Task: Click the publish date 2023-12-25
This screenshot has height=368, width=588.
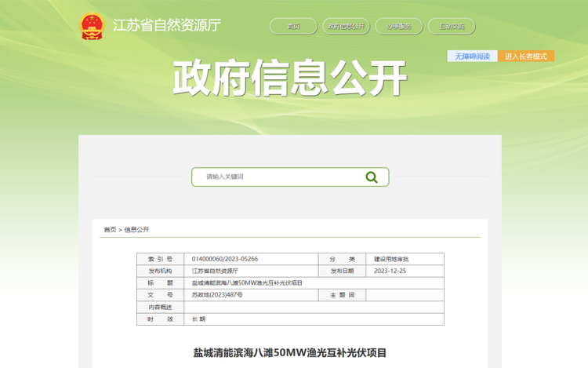Action: tap(390, 271)
